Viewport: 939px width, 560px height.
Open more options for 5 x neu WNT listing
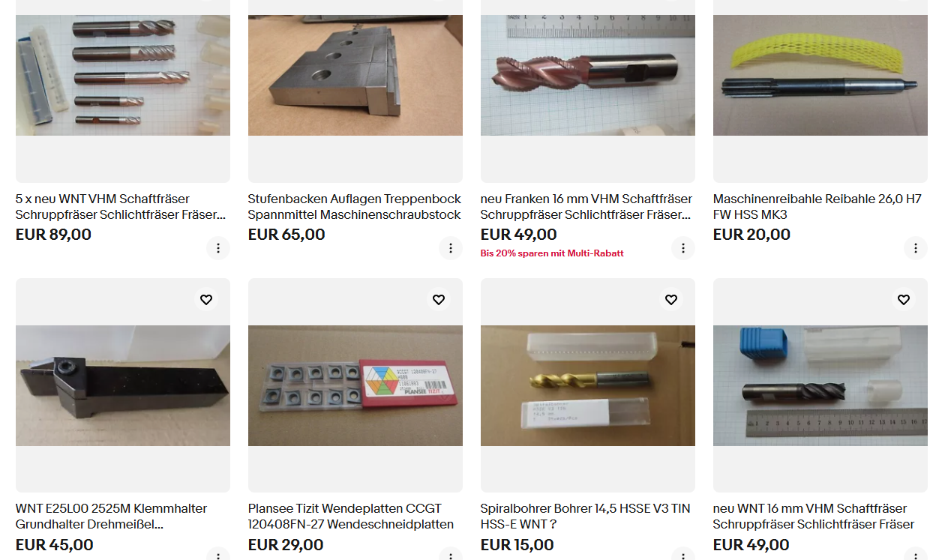point(218,248)
